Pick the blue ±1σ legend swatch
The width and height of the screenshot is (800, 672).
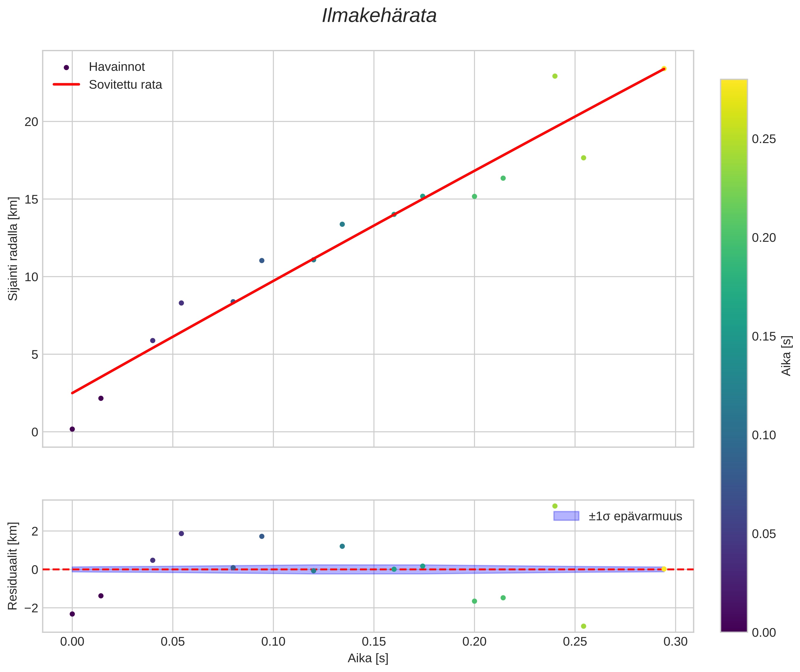[566, 516]
